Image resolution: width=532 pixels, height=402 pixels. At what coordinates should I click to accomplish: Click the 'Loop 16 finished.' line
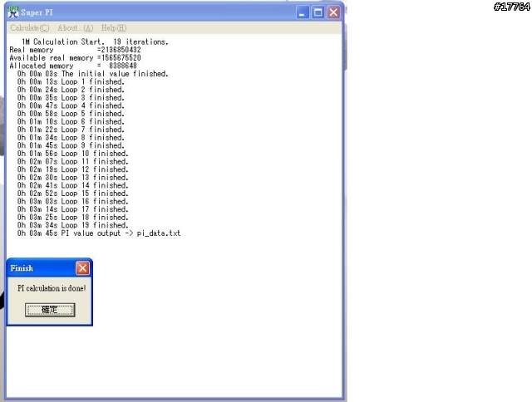pos(73,201)
